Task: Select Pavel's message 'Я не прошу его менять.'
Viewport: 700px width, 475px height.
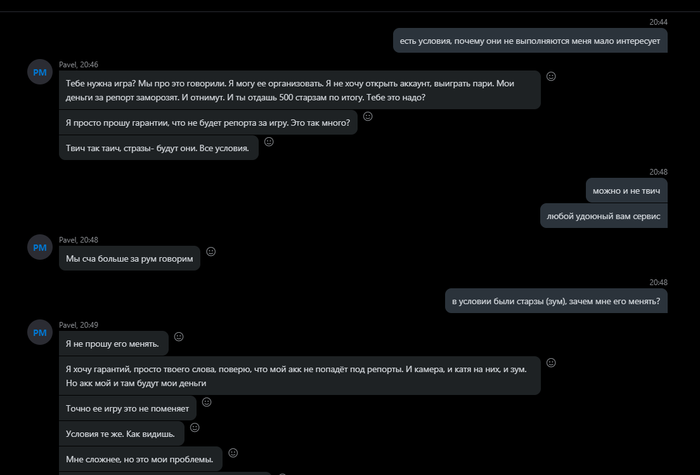Action: coord(113,343)
